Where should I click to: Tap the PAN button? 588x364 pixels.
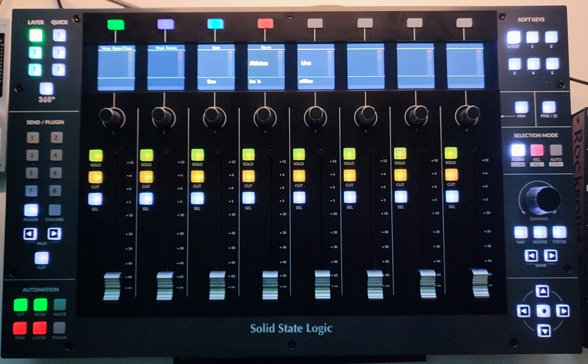tap(521, 107)
